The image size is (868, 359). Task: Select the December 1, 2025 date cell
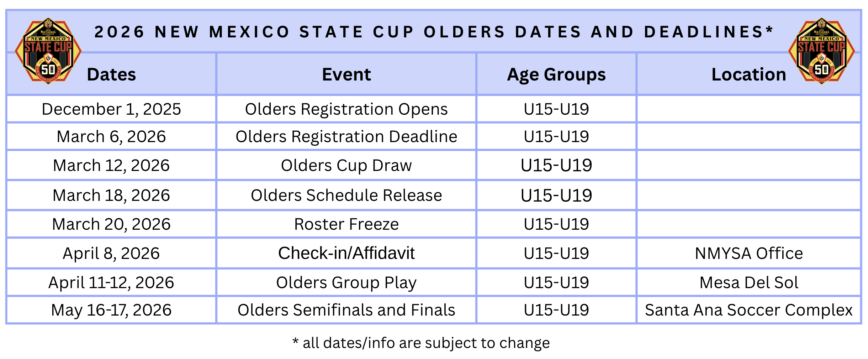pos(111,109)
